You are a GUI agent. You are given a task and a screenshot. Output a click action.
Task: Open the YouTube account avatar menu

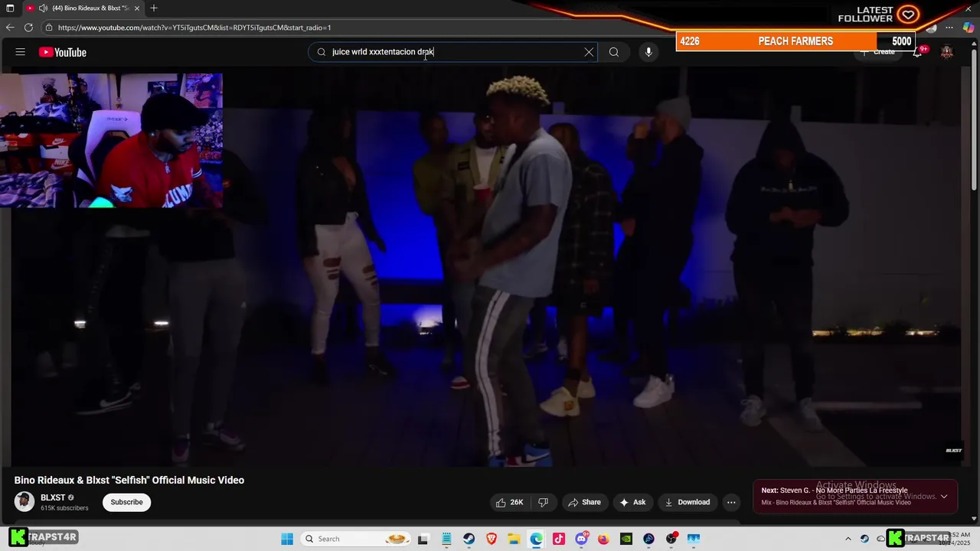947,52
